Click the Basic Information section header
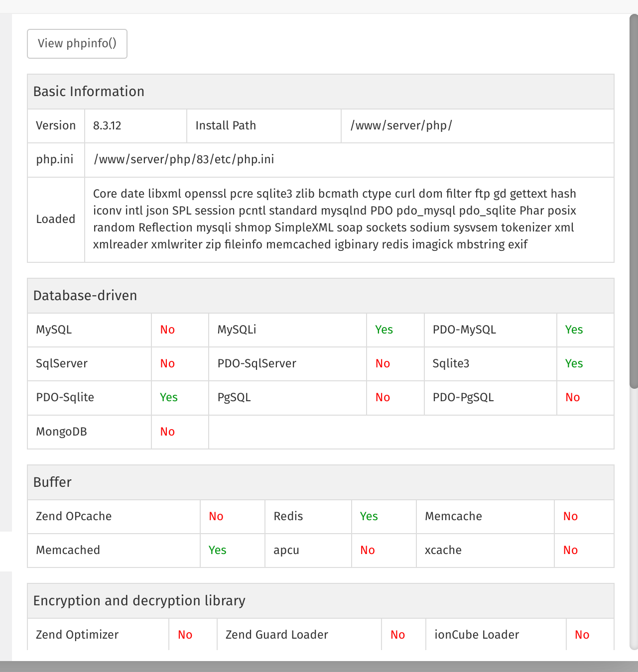This screenshot has height=672, width=638. [89, 92]
